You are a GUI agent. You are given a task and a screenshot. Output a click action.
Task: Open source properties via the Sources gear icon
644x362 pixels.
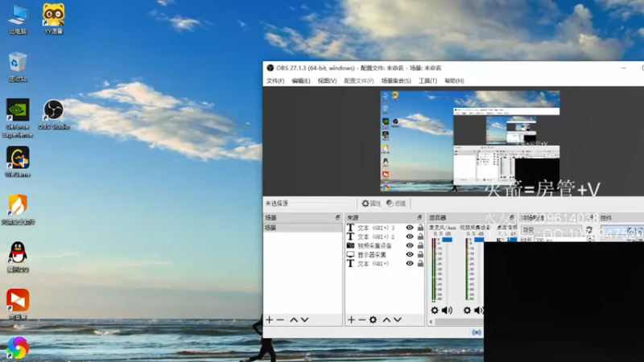373,319
